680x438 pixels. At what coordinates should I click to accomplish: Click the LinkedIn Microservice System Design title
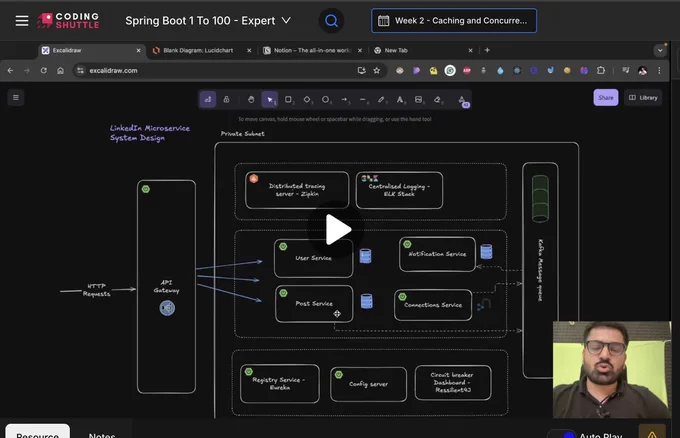click(x=149, y=133)
